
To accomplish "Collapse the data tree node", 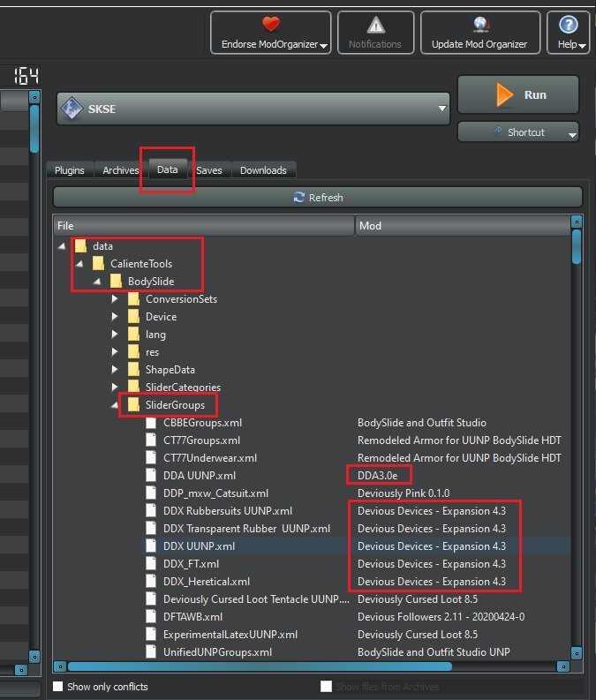I will point(62,246).
